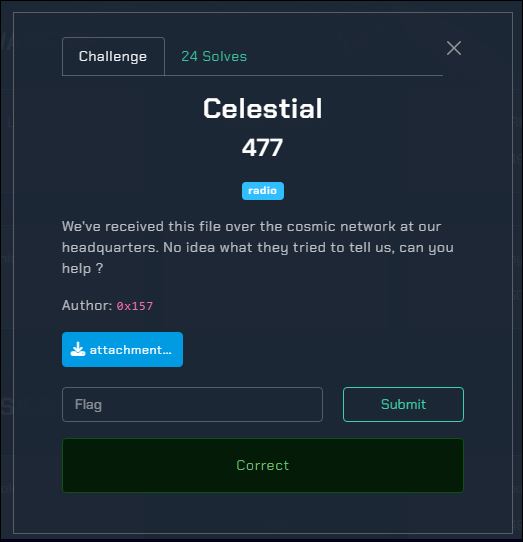Click the author name 0x157
Image resolution: width=523 pixels, height=542 pixels.
pos(134,306)
